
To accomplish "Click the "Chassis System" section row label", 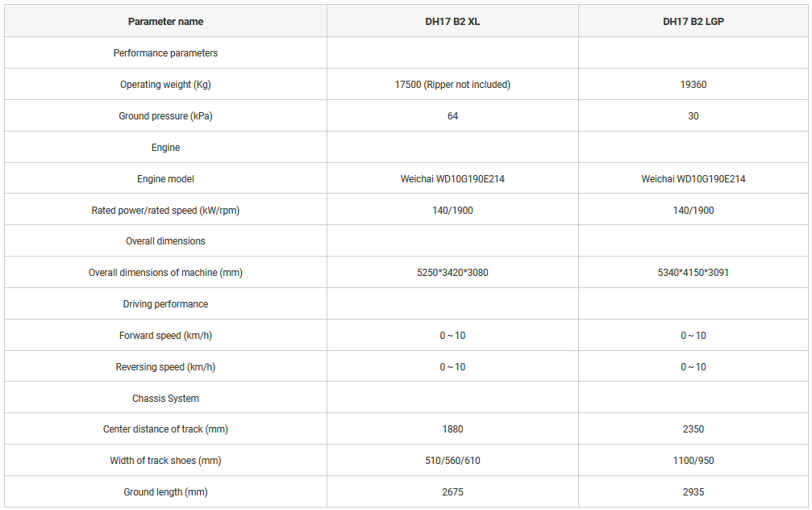I will pyautogui.click(x=165, y=399).
